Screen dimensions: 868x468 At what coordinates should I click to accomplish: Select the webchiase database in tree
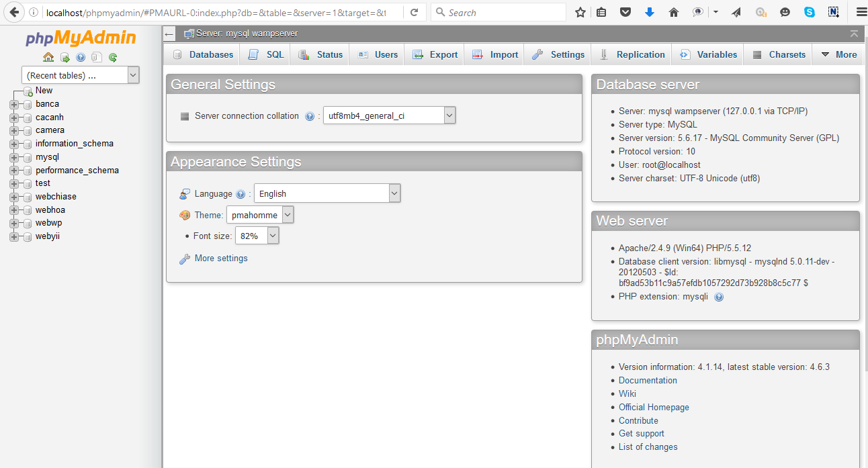coord(56,197)
